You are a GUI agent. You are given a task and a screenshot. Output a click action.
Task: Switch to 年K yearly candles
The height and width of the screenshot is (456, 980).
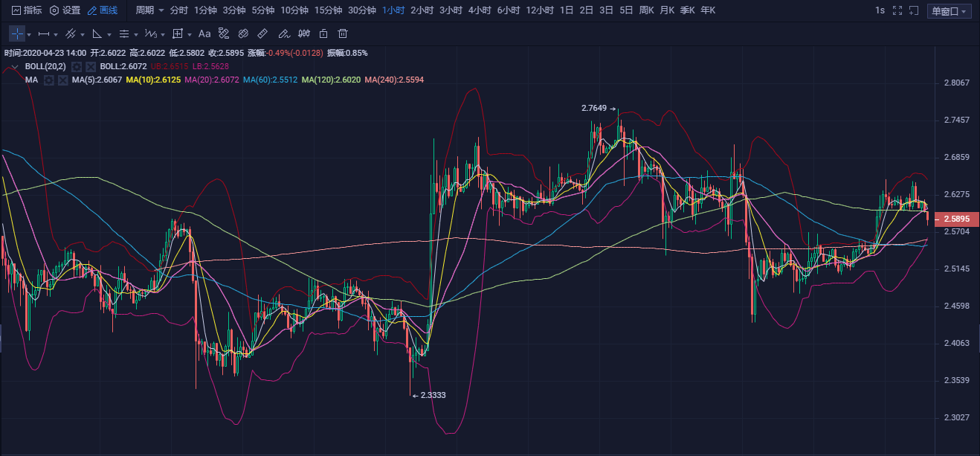(x=708, y=10)
